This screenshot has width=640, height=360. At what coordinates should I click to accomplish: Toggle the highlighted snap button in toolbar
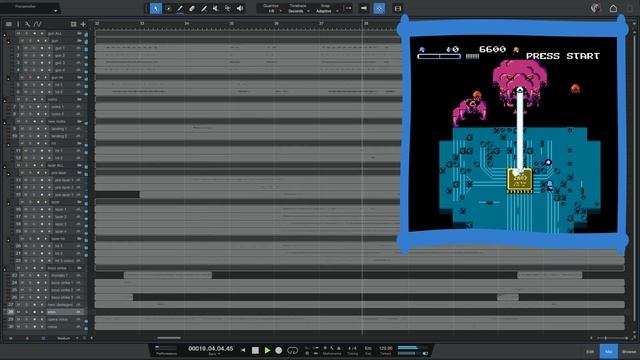coord(379,9)
